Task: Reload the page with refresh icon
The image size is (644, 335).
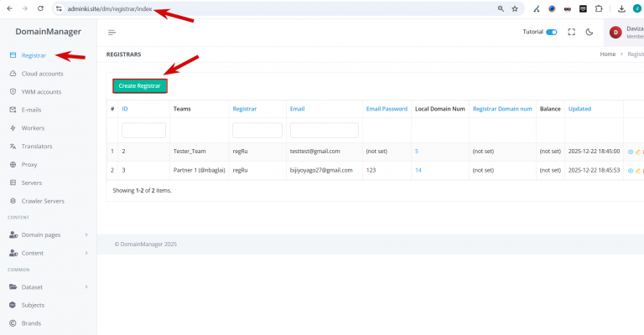Action: click(x=40, y=8)
